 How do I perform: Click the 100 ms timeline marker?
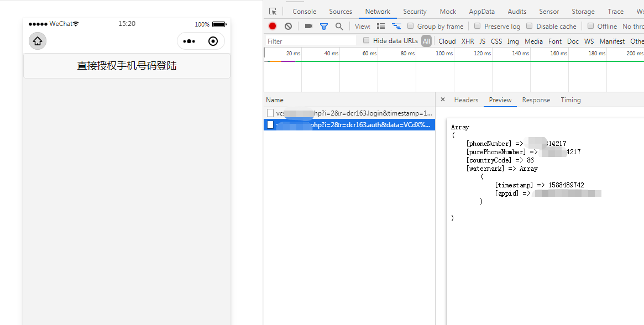[x=444, y=54]
